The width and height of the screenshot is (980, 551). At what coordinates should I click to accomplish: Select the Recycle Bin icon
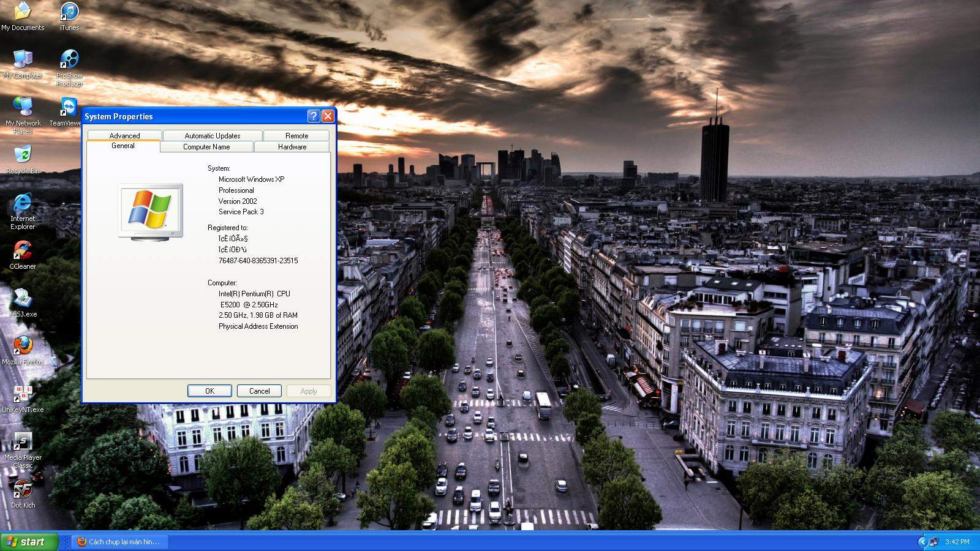tap(23, 156)
